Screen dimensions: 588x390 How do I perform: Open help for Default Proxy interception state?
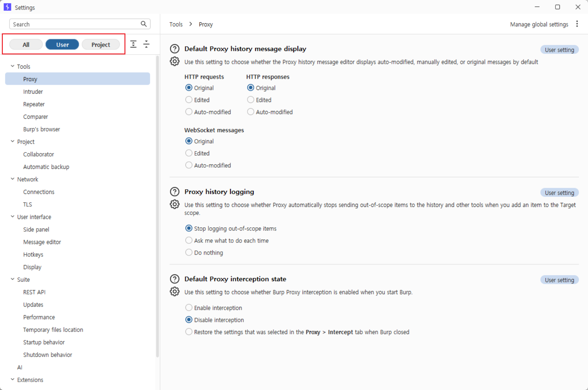point(175,279)
